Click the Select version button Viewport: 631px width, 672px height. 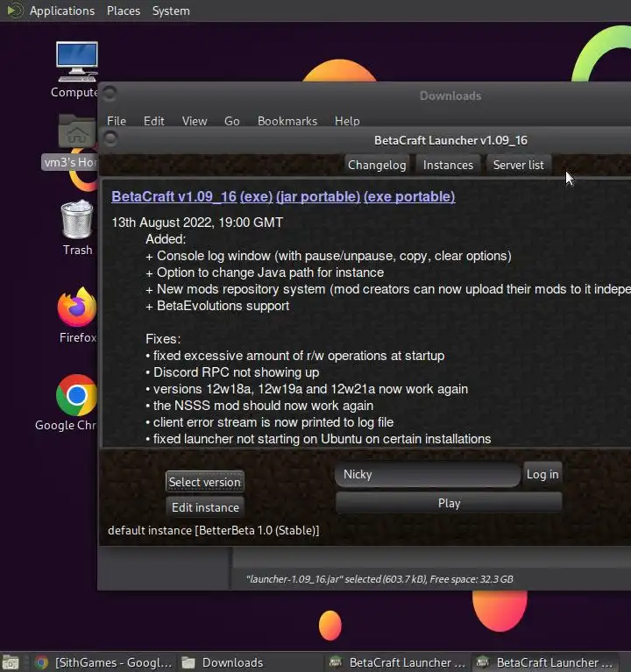point(205,482)
